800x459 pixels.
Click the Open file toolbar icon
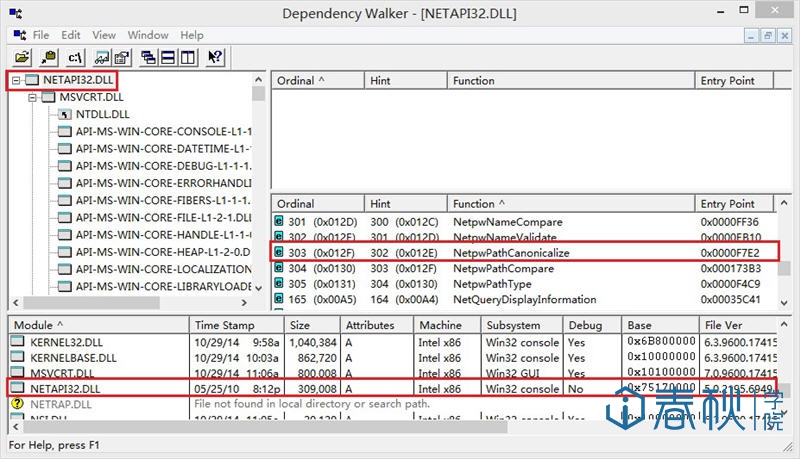(x=21, y=57)
